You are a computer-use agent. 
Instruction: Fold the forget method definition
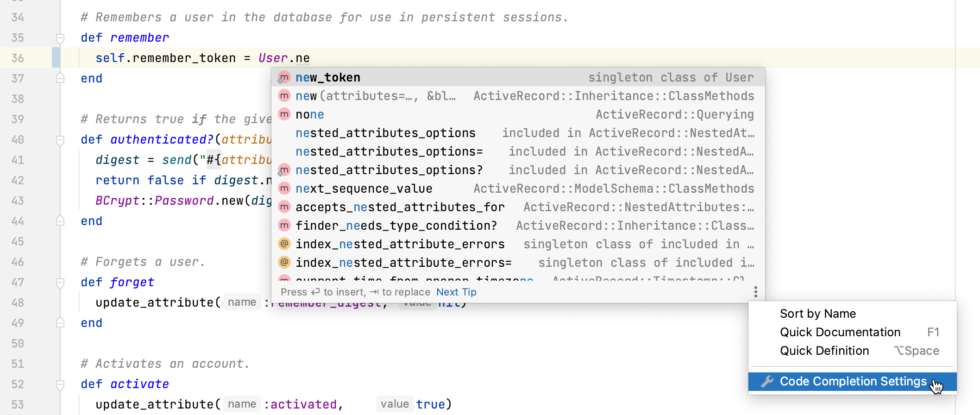[60, 283]
